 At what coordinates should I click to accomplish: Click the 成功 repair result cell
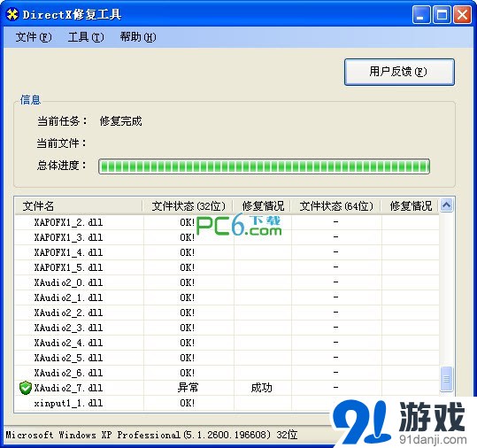tap(262, 388)
